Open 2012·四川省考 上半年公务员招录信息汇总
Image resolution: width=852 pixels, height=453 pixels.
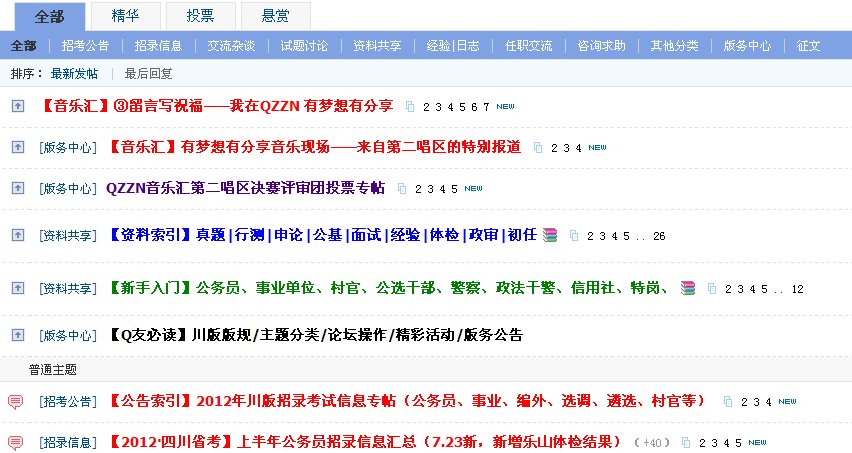pos(364,442)
